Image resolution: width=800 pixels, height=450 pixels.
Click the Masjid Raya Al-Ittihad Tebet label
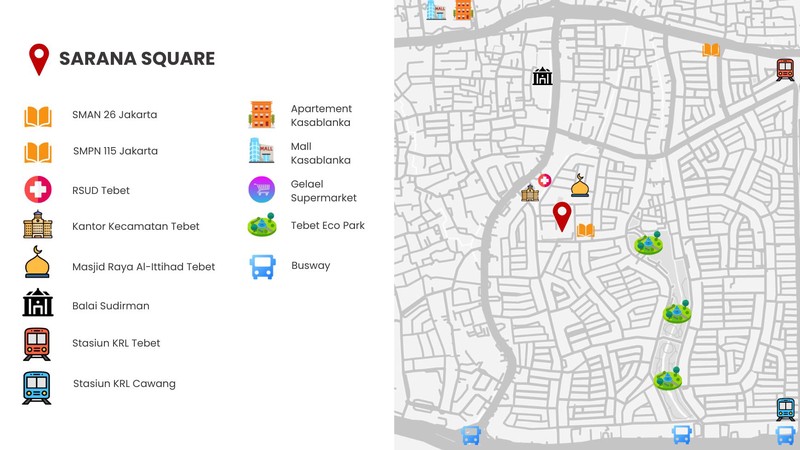click(143, 267)
